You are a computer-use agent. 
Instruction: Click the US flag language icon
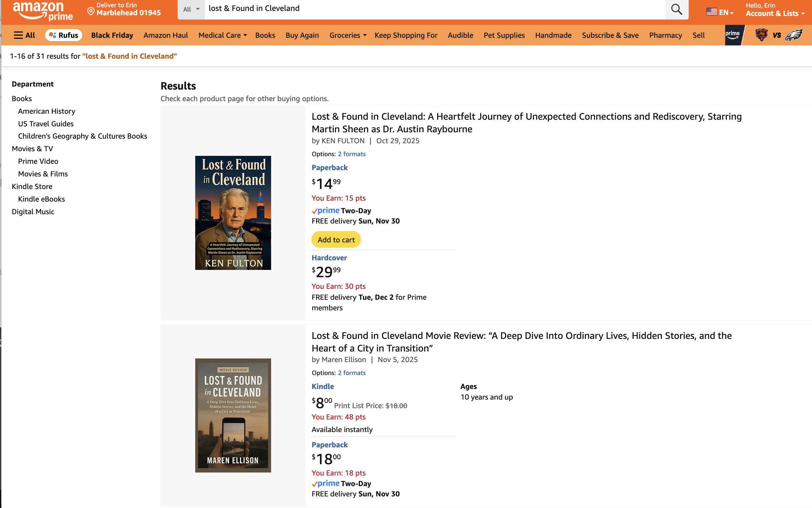coord(711,12)
